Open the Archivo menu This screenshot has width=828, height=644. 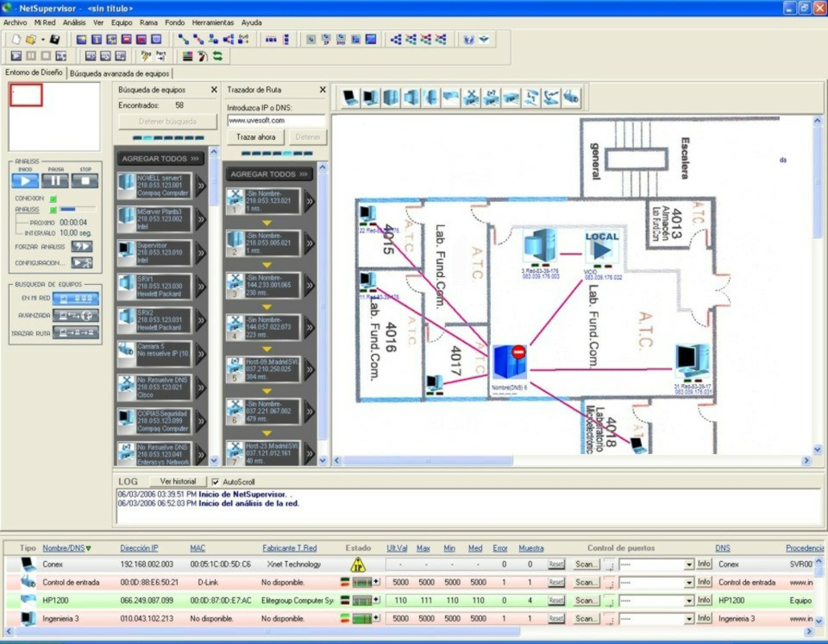point(14,23)
